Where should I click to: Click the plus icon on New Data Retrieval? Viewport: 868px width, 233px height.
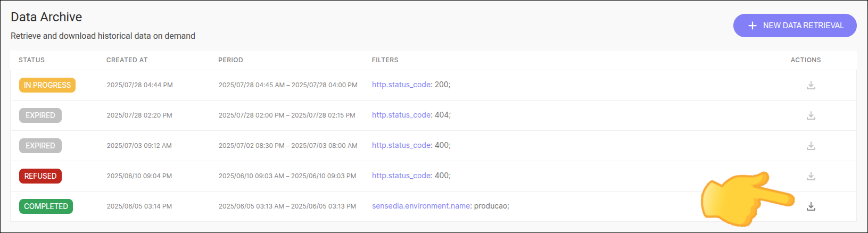pyautogui.click(x=752, y=26)
